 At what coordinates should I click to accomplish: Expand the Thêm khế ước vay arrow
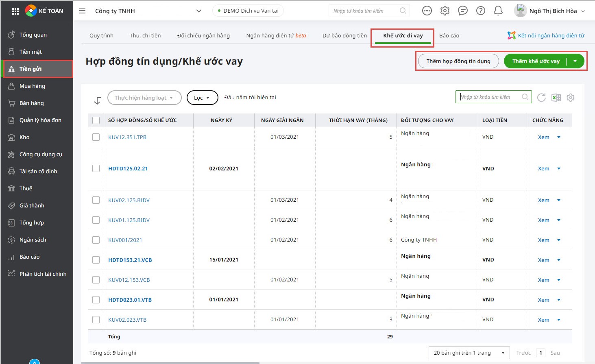[575, 61]
